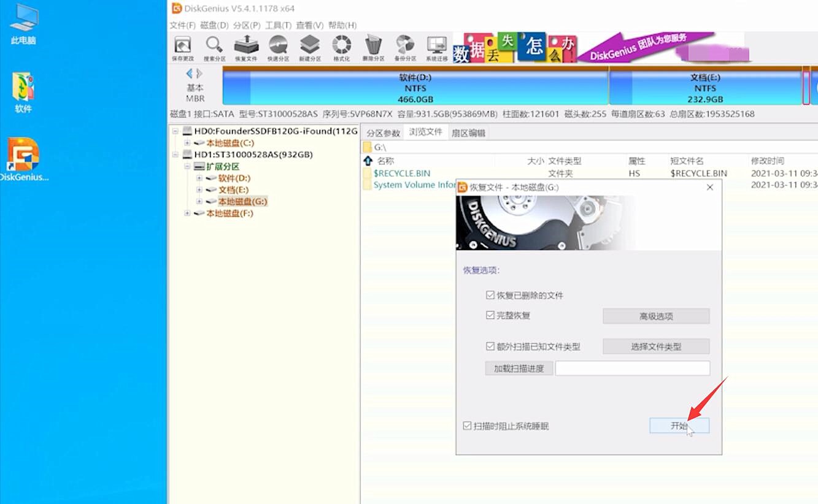Collapse the HD0 FounderSSD tree node
818x504 pixels.
(x=176, y=131)
